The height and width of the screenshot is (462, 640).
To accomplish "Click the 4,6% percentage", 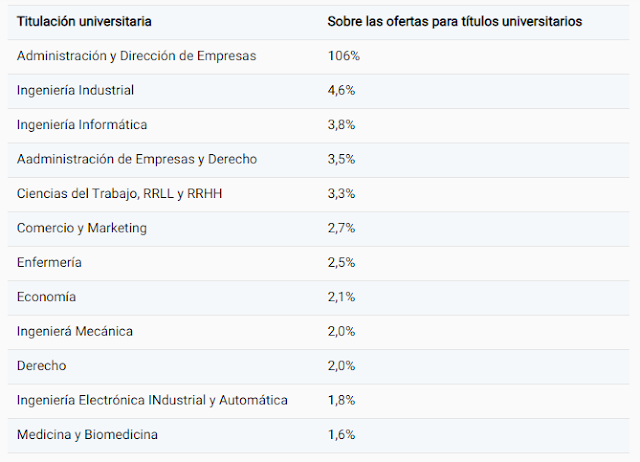I will click(x=341, y=90).
